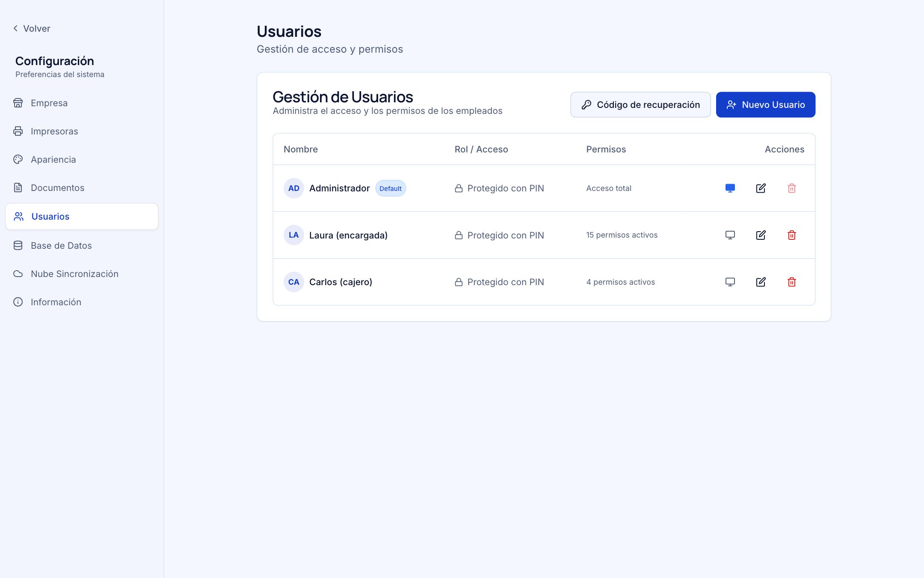This screenshot has height=578, width=924.
Task: Edit the Administrador user
Action: [x=761, y=188]
